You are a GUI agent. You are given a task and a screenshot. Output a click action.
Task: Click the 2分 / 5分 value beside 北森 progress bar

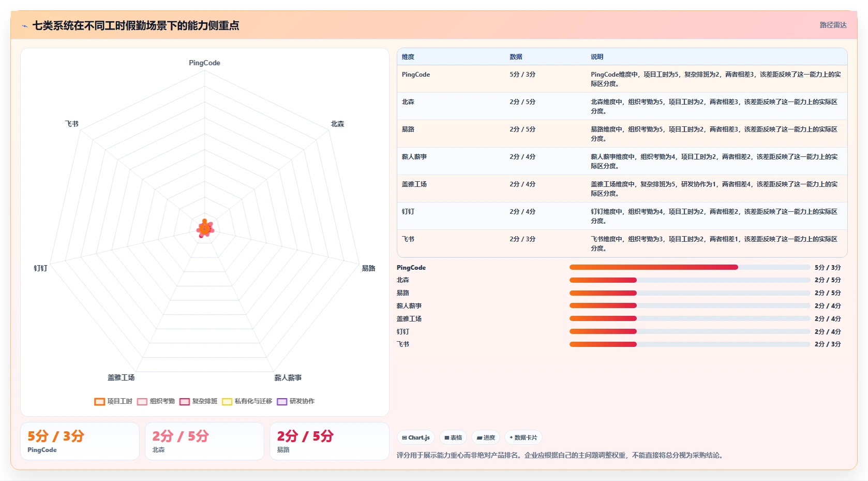(828, 280)
